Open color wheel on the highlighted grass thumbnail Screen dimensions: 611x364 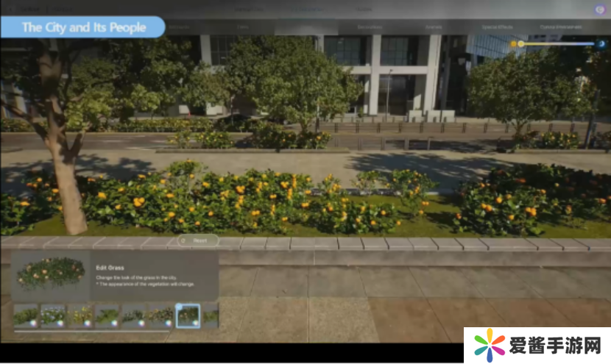[x=195, y=323]
